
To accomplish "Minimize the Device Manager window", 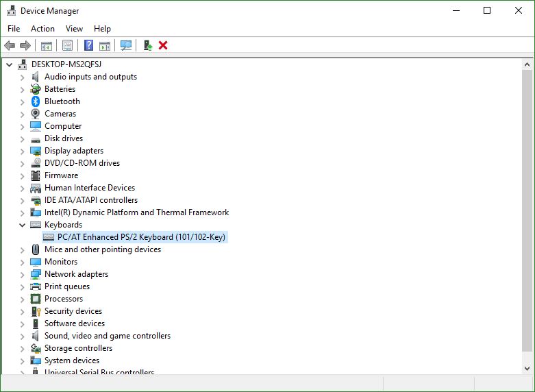I will (x=456, y=10).
